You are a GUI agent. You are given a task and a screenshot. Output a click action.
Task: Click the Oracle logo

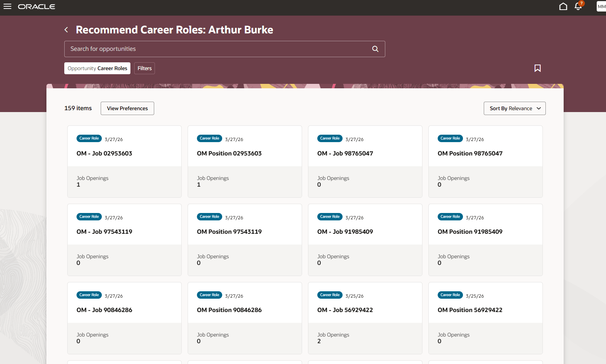[36, 7]
